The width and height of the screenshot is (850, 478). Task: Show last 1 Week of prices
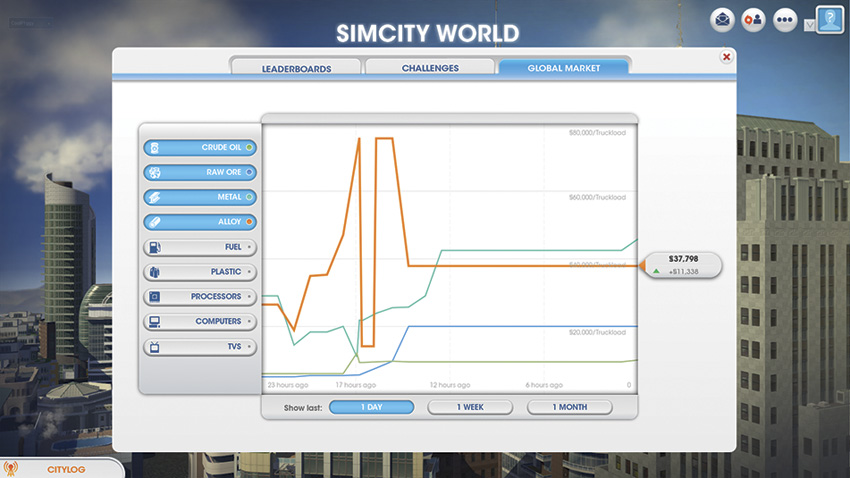coord(470,407)
